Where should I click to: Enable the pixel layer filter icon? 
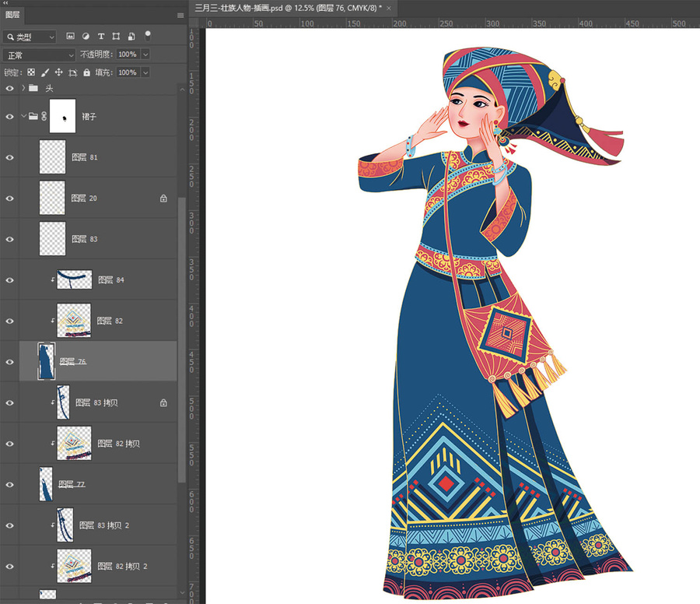click(x=71, y=36)
